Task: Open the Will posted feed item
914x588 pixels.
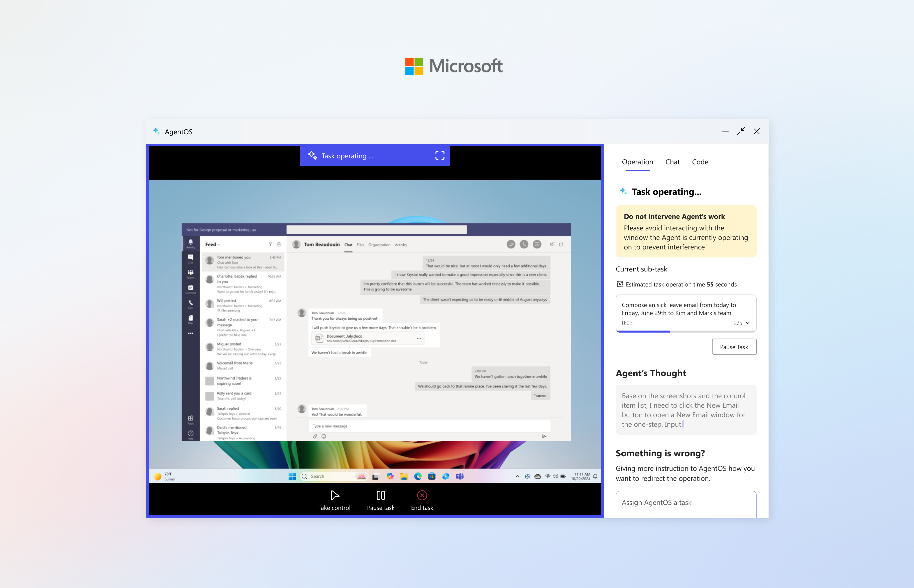Action: coord(244,306)
